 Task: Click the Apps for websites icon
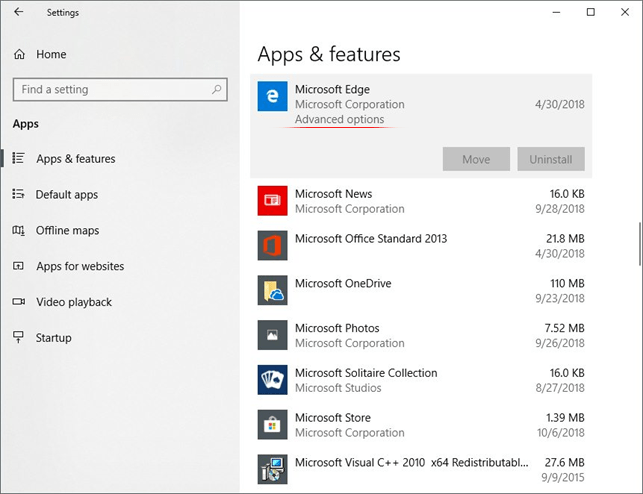point(18,266)
